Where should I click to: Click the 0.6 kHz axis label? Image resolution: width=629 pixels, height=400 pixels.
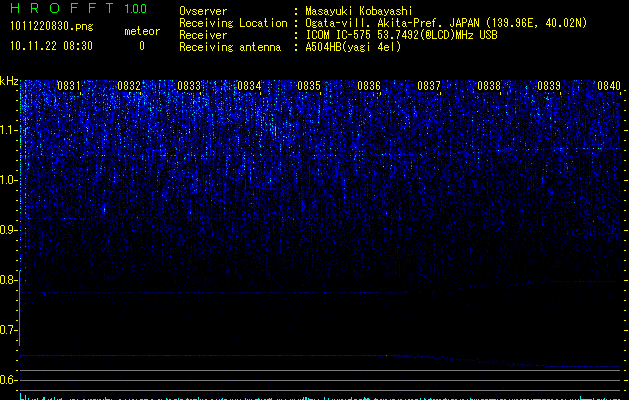click(8, 380)
